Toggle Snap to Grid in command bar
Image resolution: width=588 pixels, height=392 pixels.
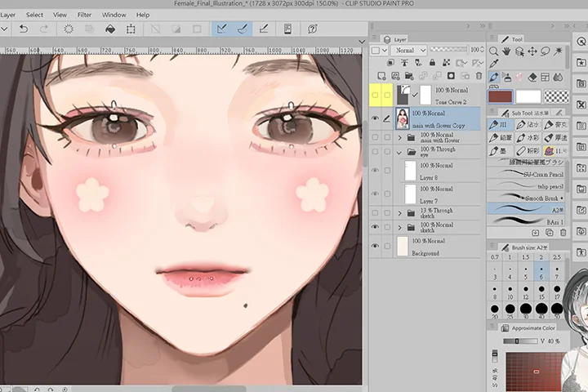point(264,29)
